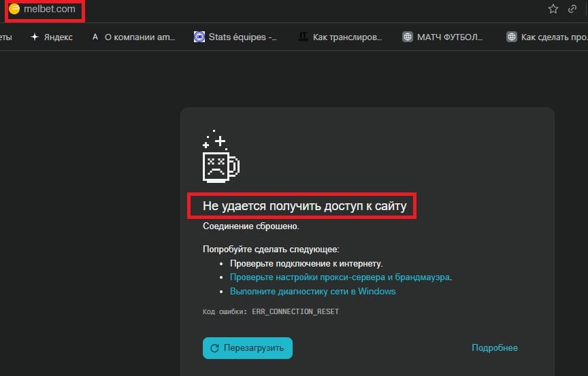Viewport: 588px width, 376px height.
Task: Open 'Выполните диагностику сети в Windows' link
Action: point(313,292)
